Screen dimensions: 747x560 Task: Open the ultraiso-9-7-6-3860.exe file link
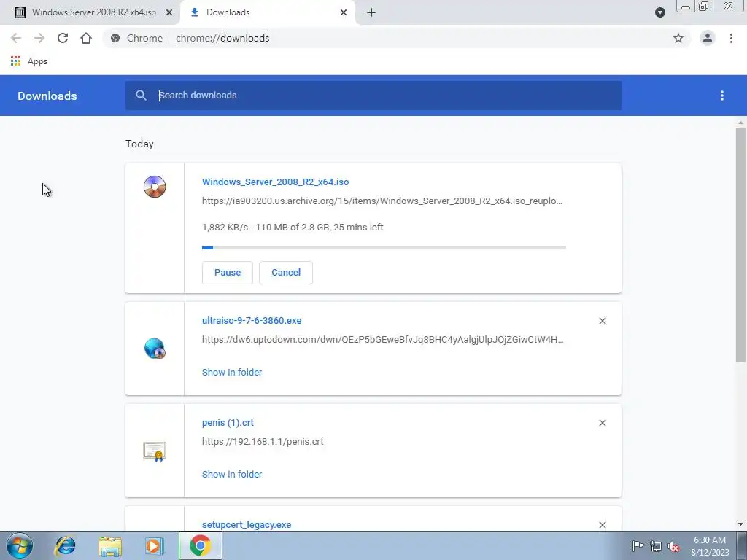(x=252, y=321)
